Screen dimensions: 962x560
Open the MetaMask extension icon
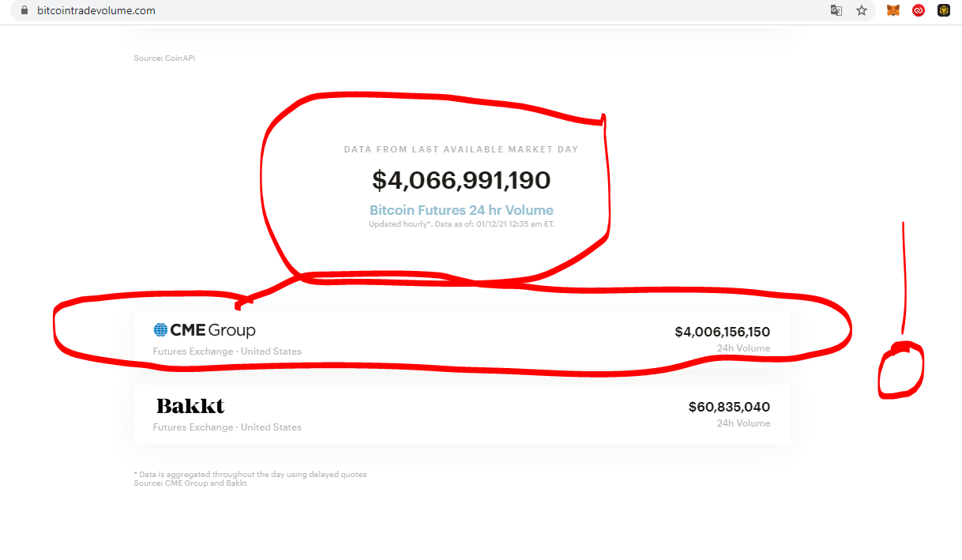tap(892, 11)
